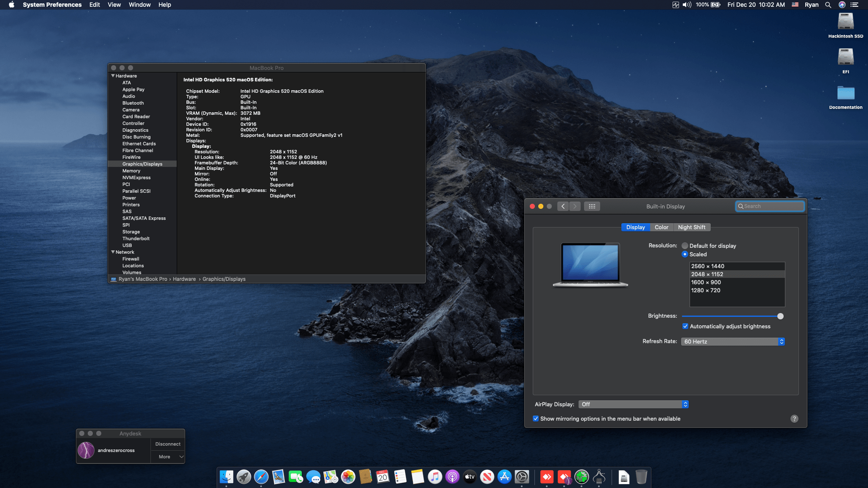Open the Apple menu
Image resolution: width=868 pixels, height=488 pixels.
(11, 5)
